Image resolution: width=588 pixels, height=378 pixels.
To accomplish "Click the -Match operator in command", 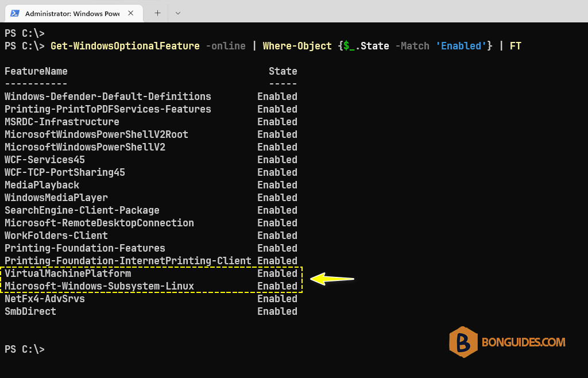I will click(412, 46).
